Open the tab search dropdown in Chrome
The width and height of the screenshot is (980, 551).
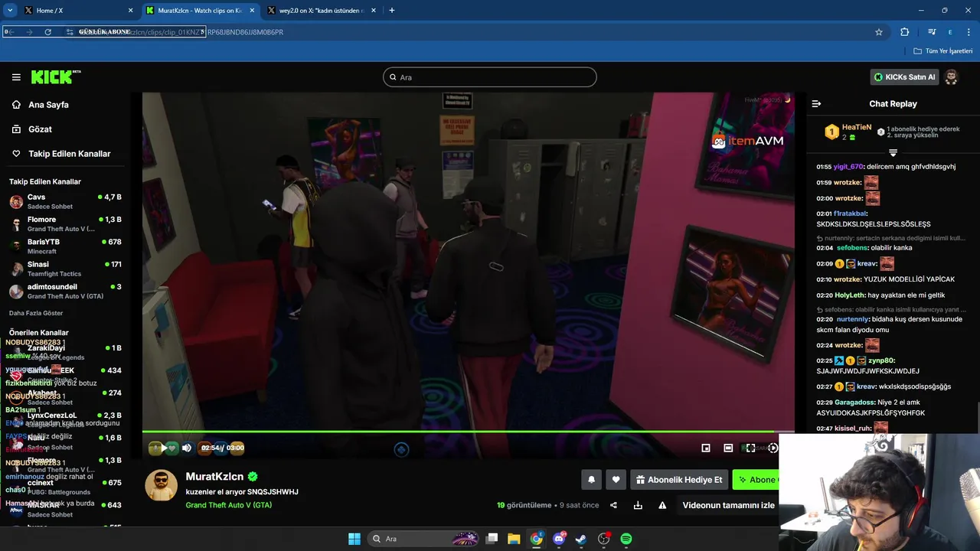coord(10,10)
